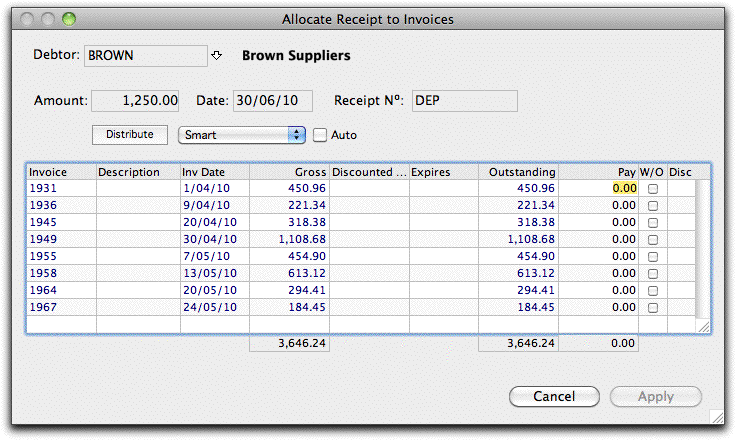Enable the Auto checkbox
Image resolution: width=736 pixels, height=440 pixels.
tap(320, 135)
